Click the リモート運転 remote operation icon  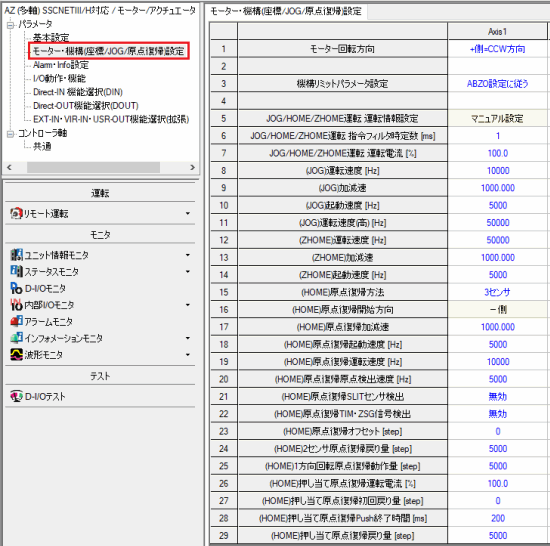point(16,213)
